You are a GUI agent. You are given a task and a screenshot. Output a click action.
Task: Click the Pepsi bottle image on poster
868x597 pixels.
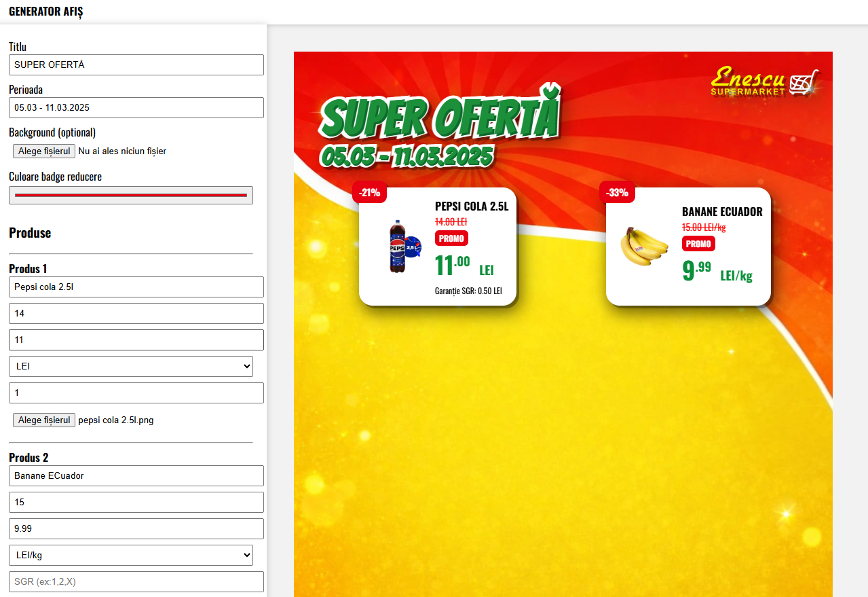click(x=404, y=247)
